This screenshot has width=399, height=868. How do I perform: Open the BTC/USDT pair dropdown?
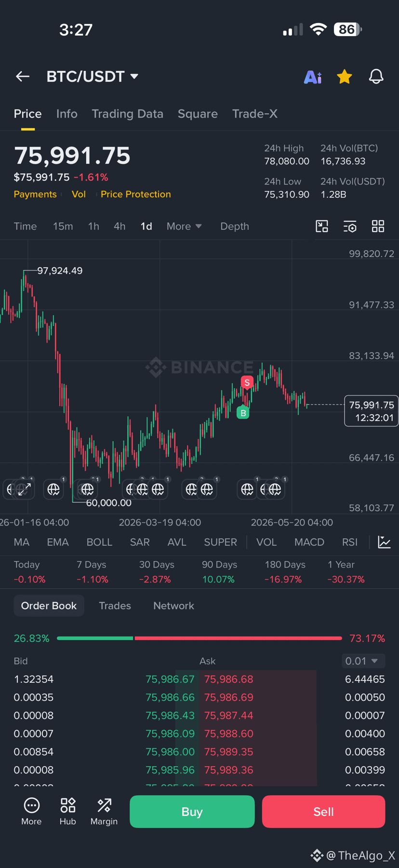93,76
